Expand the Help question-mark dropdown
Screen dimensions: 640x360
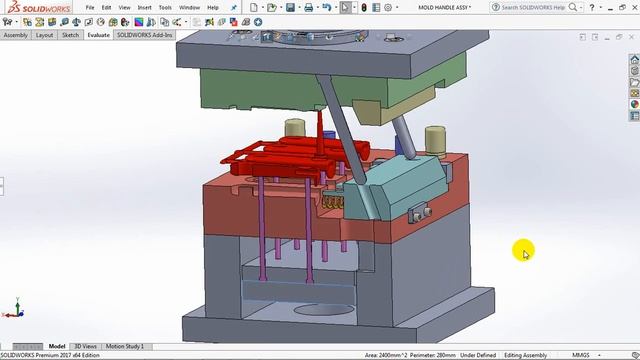[601, 7]
